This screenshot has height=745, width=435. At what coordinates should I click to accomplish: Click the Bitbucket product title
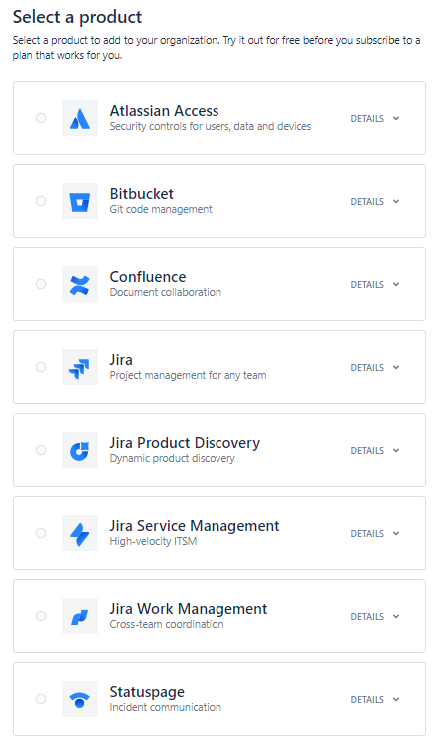tap(142, 194)
